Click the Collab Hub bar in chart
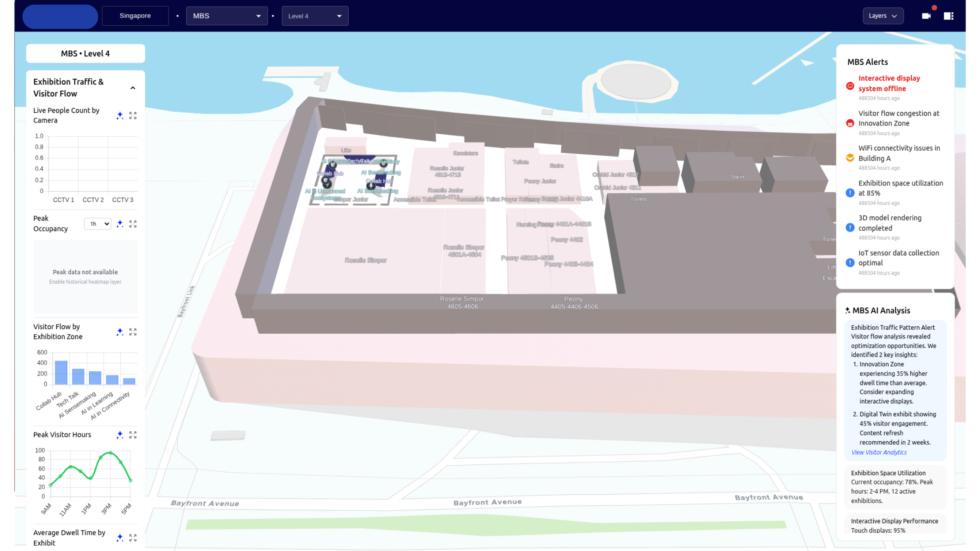Viewport: 980px width, 551px height. (x=61, y=373)
